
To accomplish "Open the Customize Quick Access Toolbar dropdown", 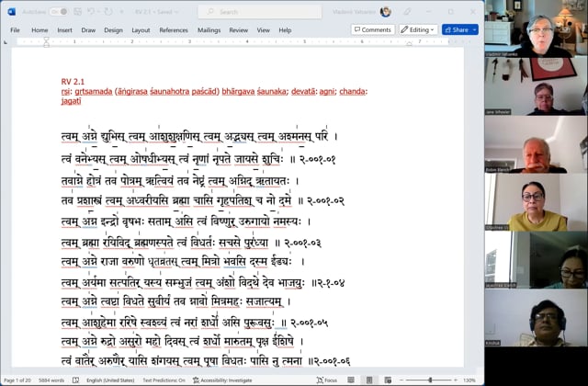I will [121, 12].
